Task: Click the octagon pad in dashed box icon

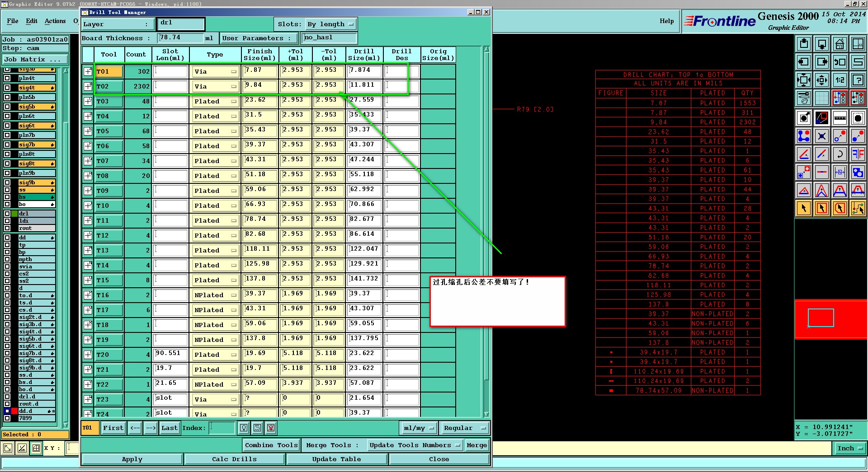Action: point(858,118)
